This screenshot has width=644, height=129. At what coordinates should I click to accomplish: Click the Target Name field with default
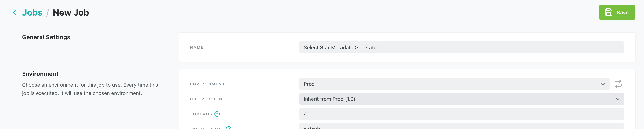pos(461,126)
